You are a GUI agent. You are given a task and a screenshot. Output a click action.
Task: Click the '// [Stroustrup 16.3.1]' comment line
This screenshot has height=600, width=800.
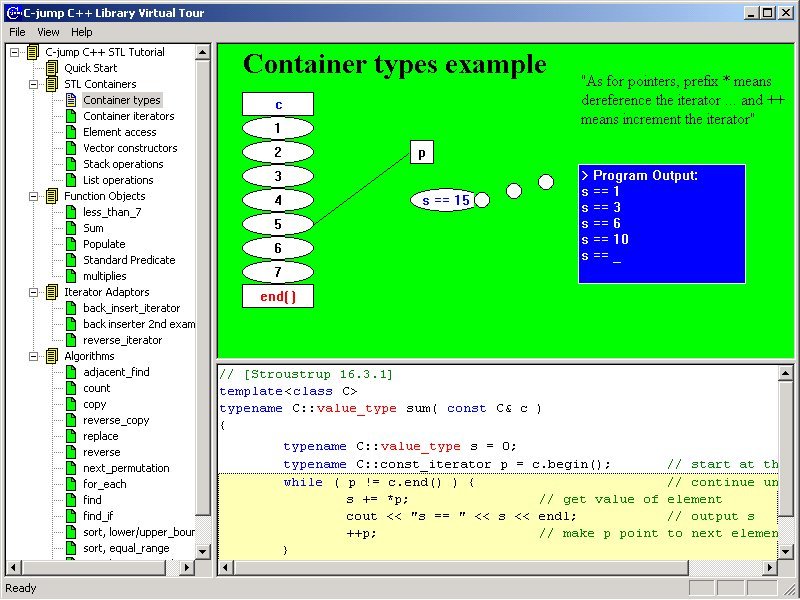pos(306,374)
